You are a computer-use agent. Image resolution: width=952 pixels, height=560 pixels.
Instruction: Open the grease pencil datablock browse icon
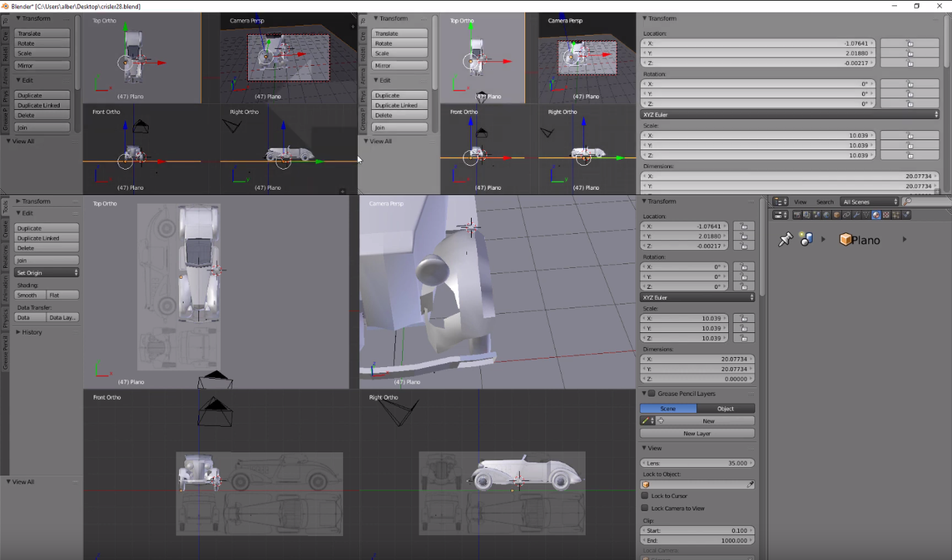coord(648,421)
